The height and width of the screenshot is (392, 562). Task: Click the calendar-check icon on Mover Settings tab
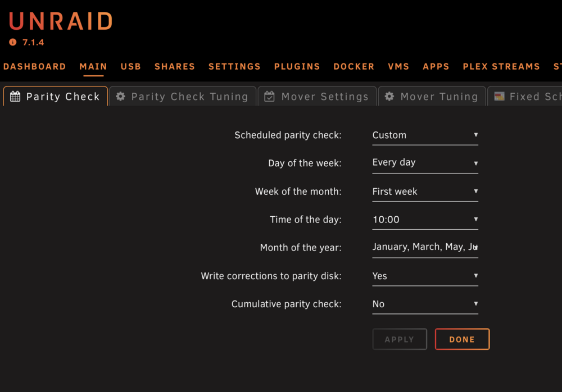click(x=270, y=97)
